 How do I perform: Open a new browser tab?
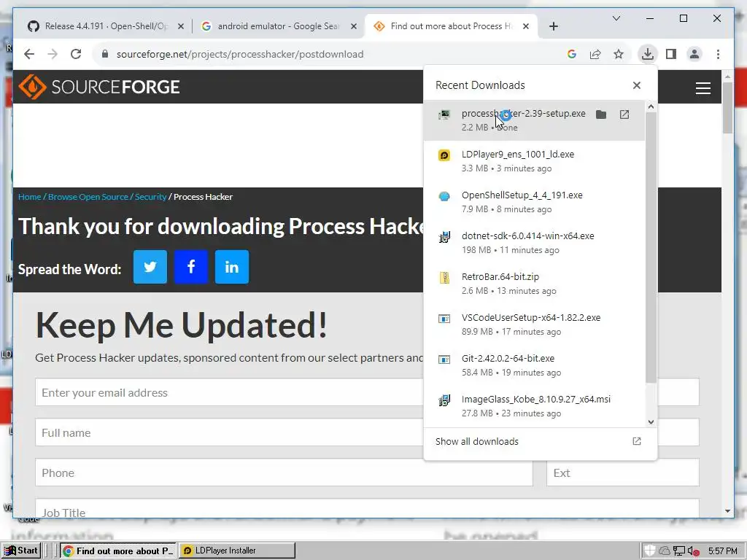pyautogui.click(x=553, y=26)
